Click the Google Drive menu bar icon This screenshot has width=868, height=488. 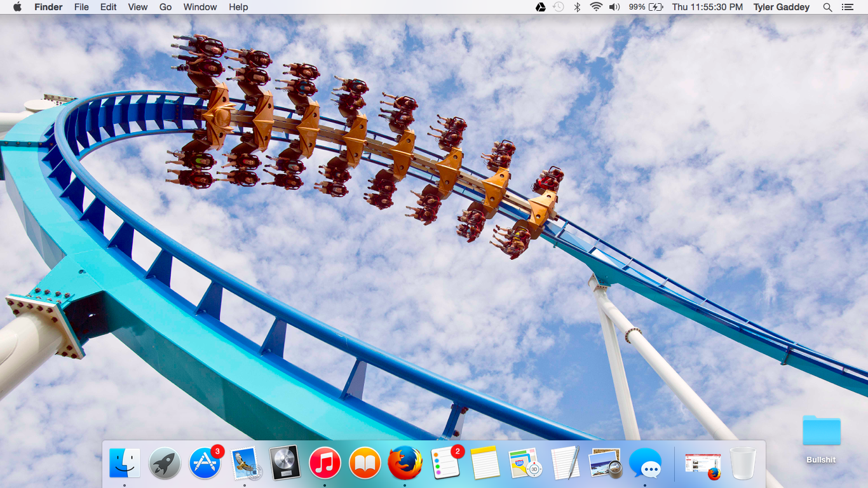click(540, 7)
